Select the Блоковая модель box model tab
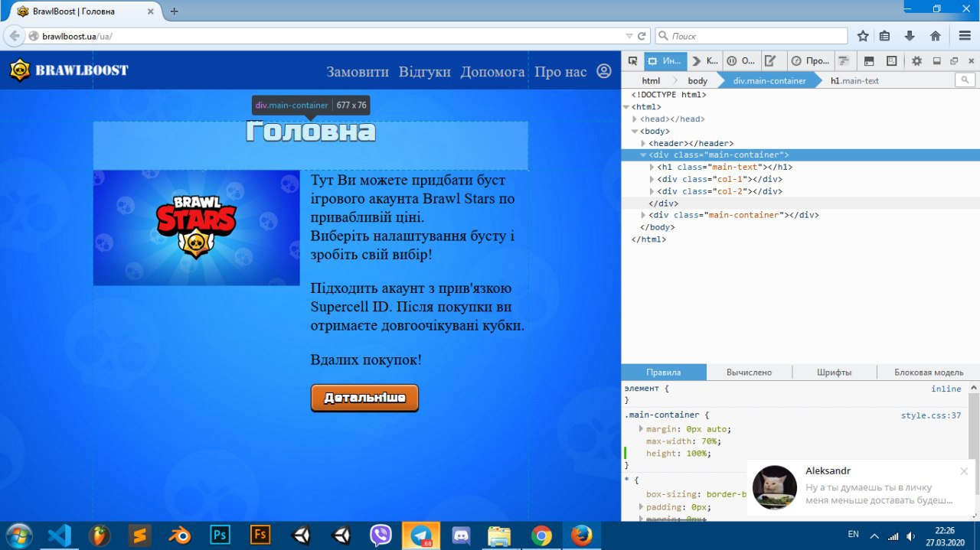Image resolution: width=980 pixels, height=550 pixels. tap(929, 373)
